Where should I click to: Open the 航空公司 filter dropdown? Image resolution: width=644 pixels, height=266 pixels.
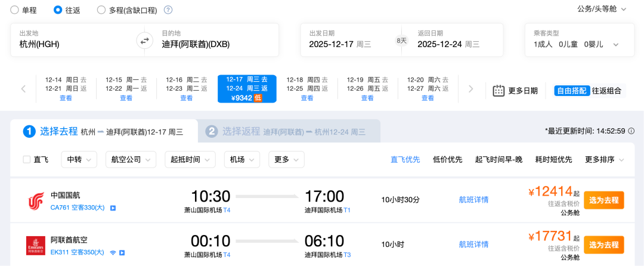[x=130, y=159]
